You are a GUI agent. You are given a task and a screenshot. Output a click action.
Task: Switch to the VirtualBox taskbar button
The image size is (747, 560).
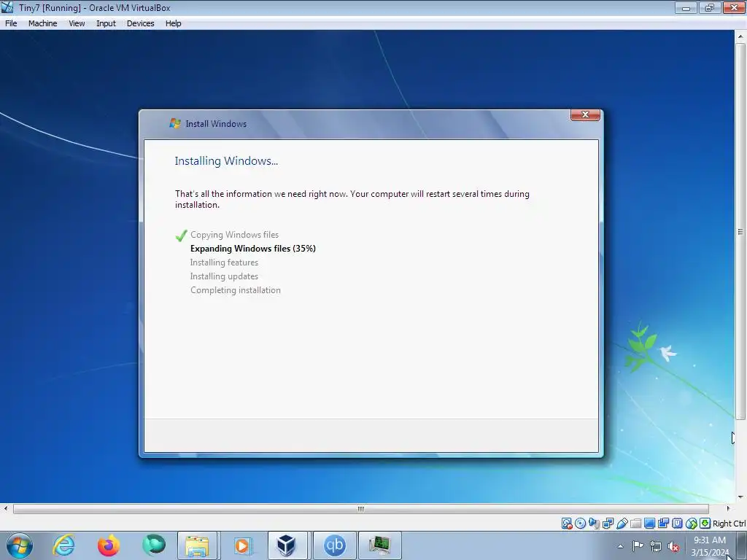point(287,545)
